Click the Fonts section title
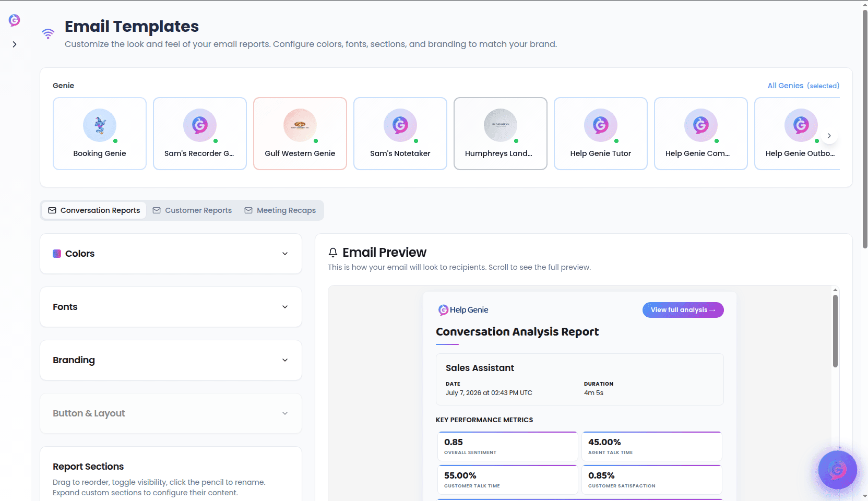The width and height of the screenshot is (868, 501). pos(65,307)
